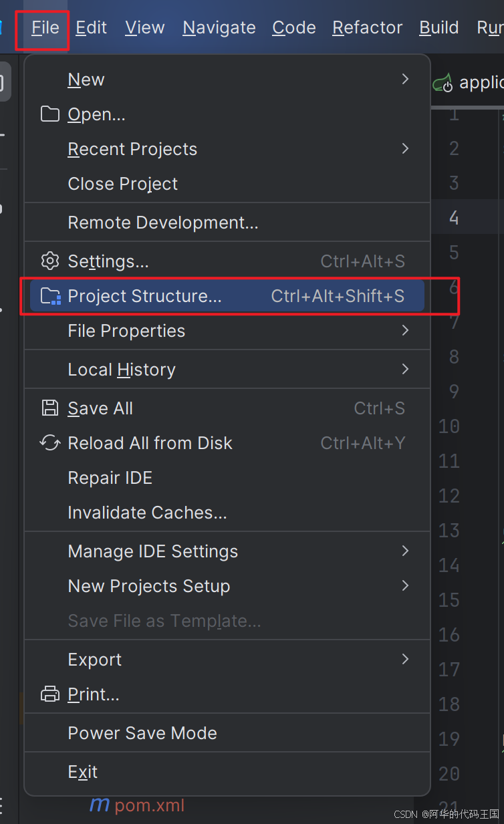Screen dimensions: 504x824
Task: Click the Save All floppy disk icon
Action: click(50, 408)
